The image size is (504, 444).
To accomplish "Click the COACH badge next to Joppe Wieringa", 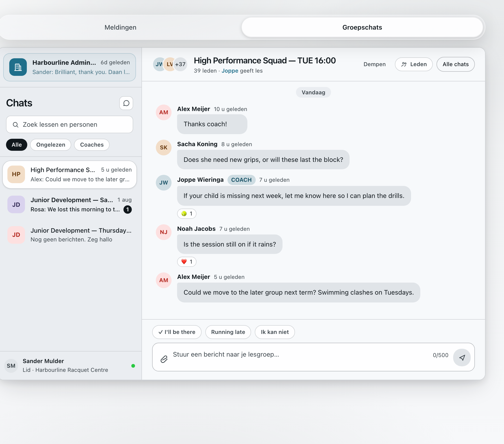I will coord(241,180).
